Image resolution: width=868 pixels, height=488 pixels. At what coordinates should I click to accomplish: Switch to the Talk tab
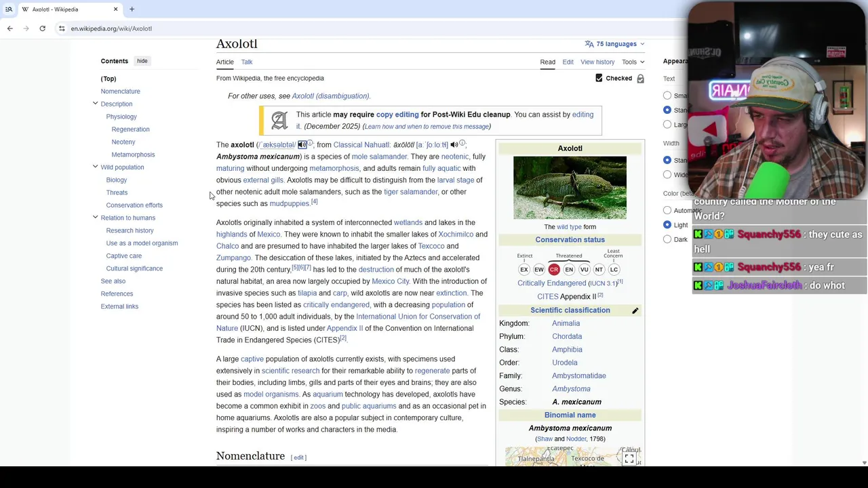point(247,62)
